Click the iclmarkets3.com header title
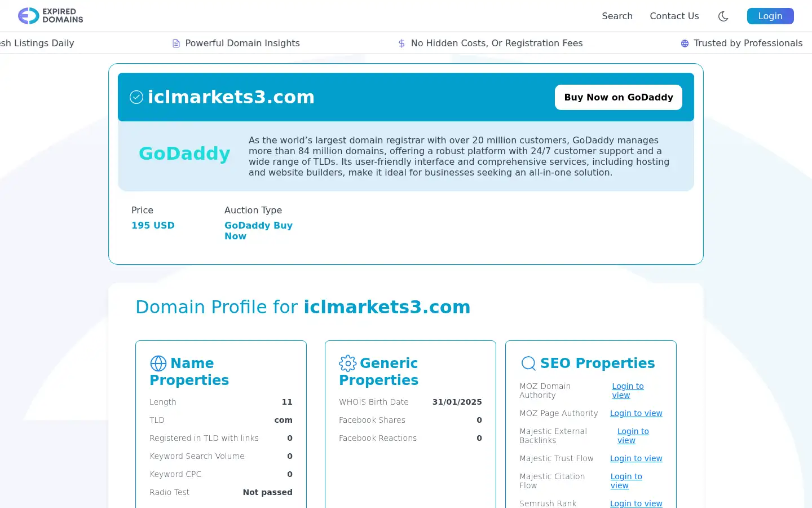This screenshot has height=508, width=812. click(231, 97)
